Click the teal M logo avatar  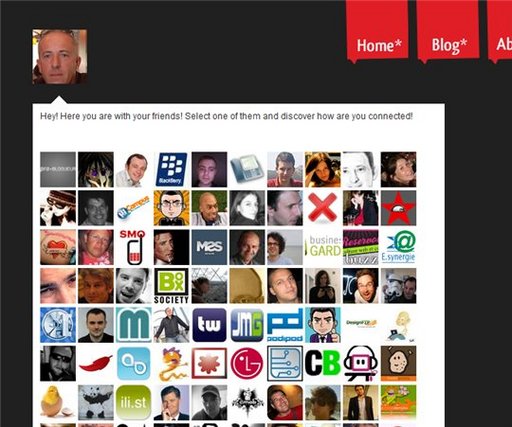point(134,325)
